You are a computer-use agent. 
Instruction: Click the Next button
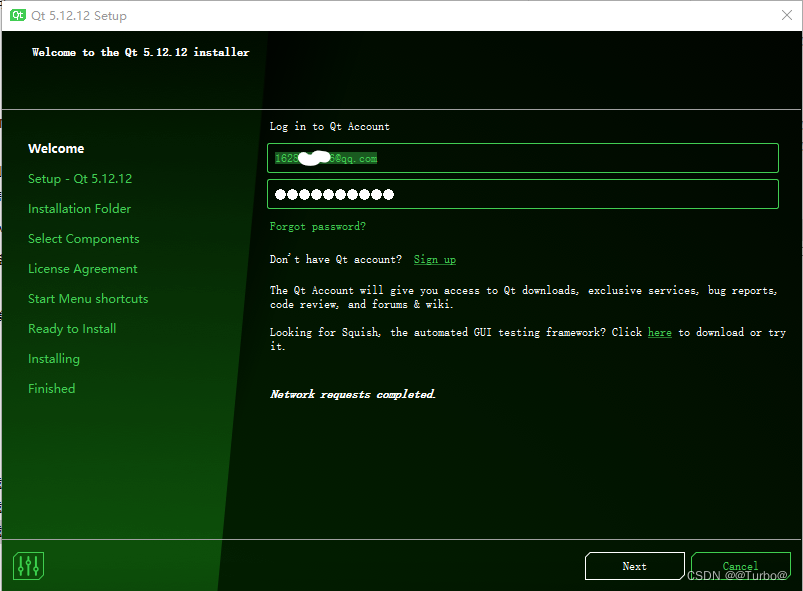(x=635, y=566)
